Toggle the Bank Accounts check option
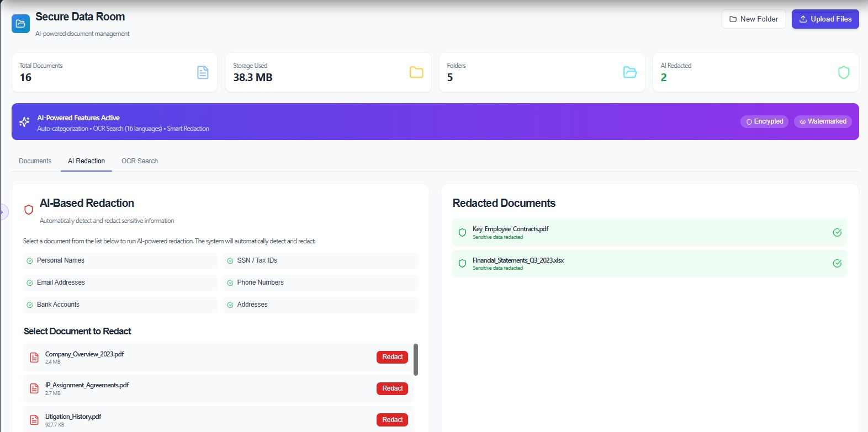The height and width of the screenshot is (432, 868). (30, 305)
